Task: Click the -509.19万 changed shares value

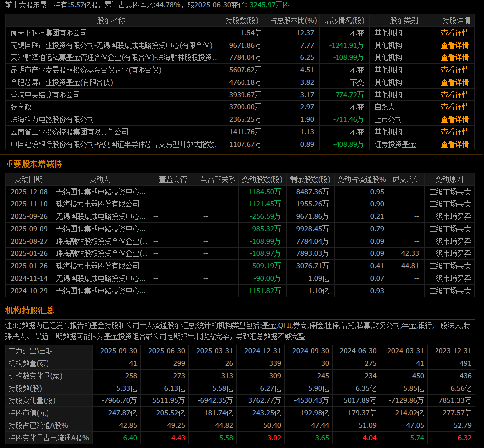Action: [265, 266]
